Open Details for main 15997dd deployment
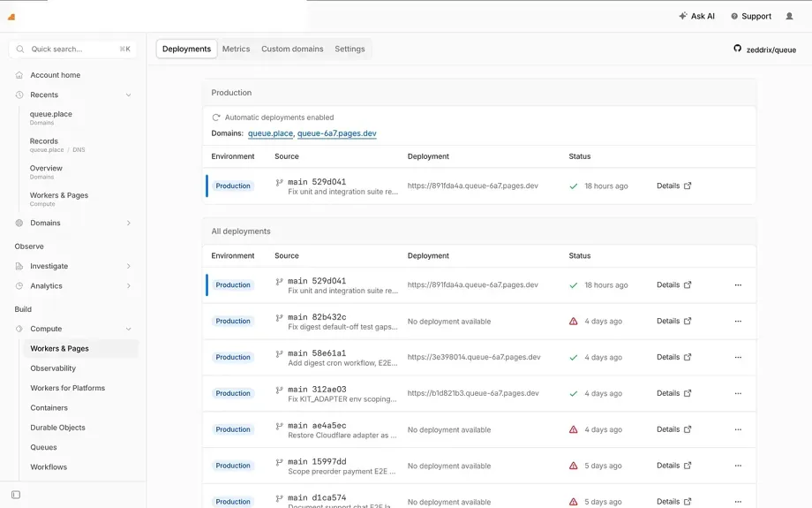The height and width of the screenshot is (508, 812). pyautogui.click(x=673, y=466)
